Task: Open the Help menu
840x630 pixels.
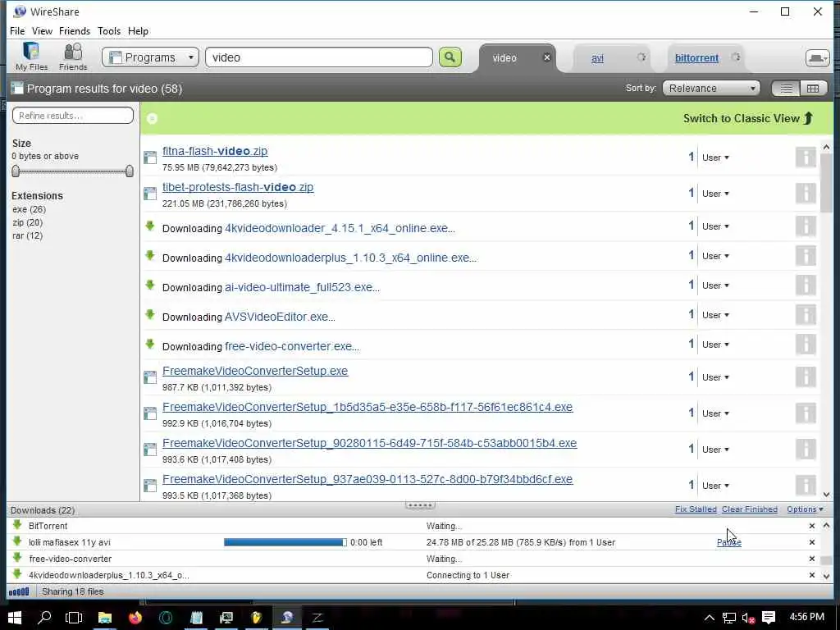Action: (x=138, y=31)
